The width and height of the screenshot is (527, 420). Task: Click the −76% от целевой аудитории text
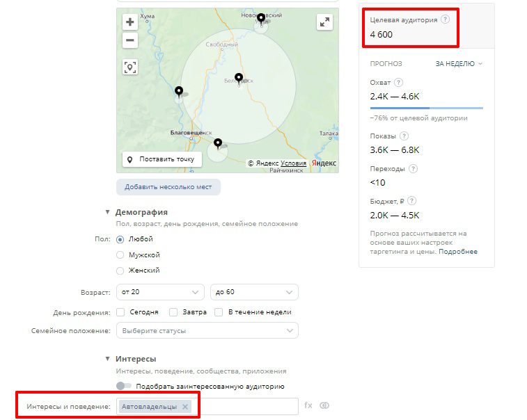tap(419, 118)
